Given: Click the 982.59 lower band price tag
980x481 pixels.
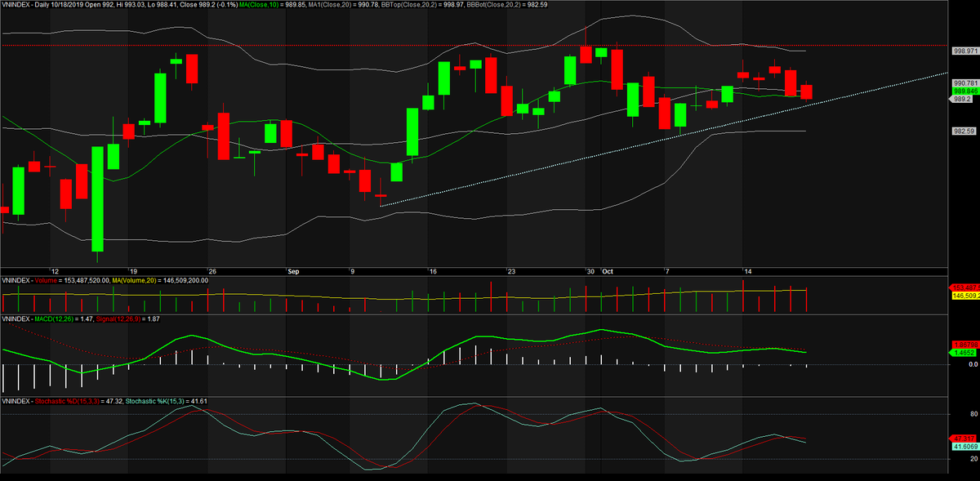Looking at the screenshot, I should [x=964, y=131].
